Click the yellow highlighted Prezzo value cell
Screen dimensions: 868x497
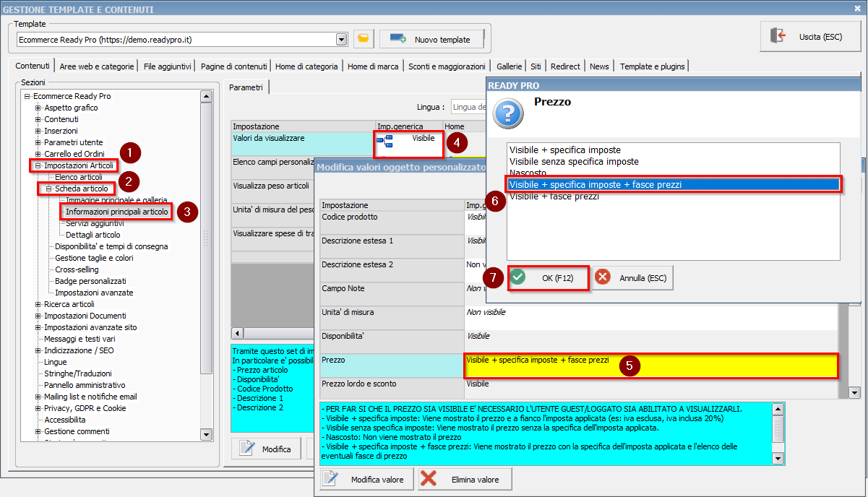(650, 366)
